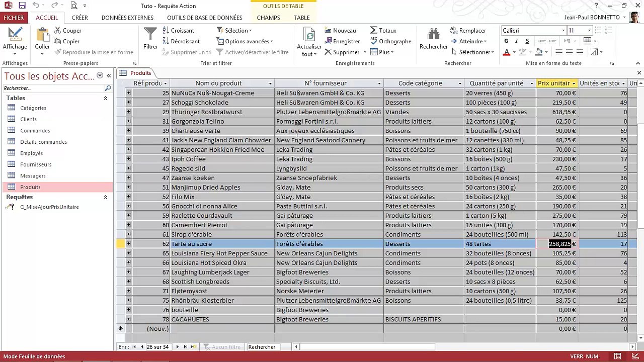Switch to the TABLE tab
Screen dimensions: 644x362
click(x=302, y=18)
